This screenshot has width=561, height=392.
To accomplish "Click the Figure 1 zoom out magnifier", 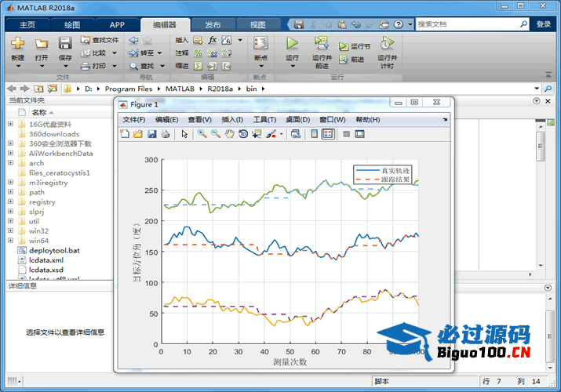I will pyautogui.click(x=216, y=134).
